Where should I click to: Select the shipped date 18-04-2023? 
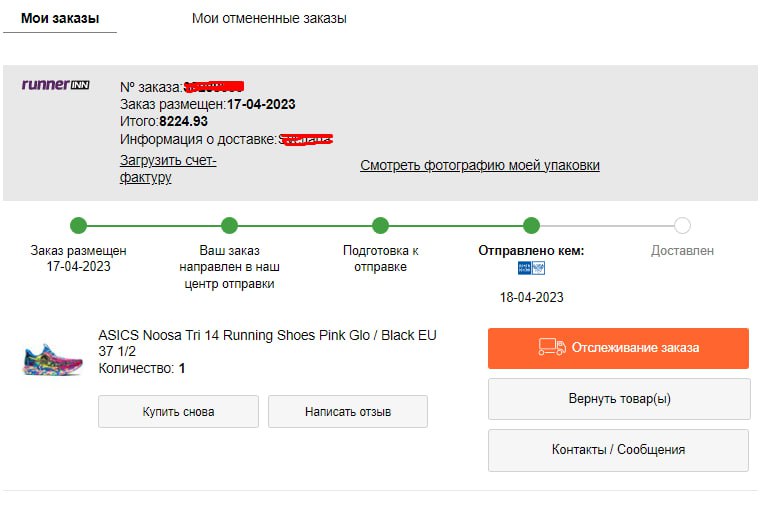(532, 298)
